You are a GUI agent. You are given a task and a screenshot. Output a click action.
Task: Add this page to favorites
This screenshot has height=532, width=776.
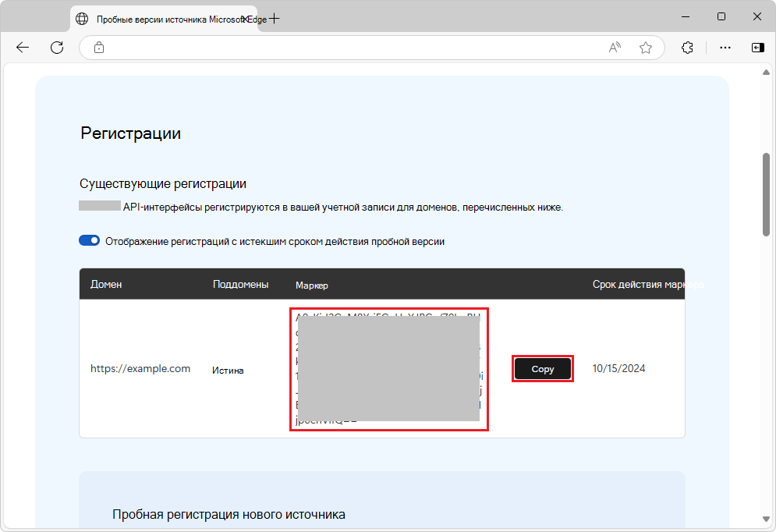tap(646, 47)
